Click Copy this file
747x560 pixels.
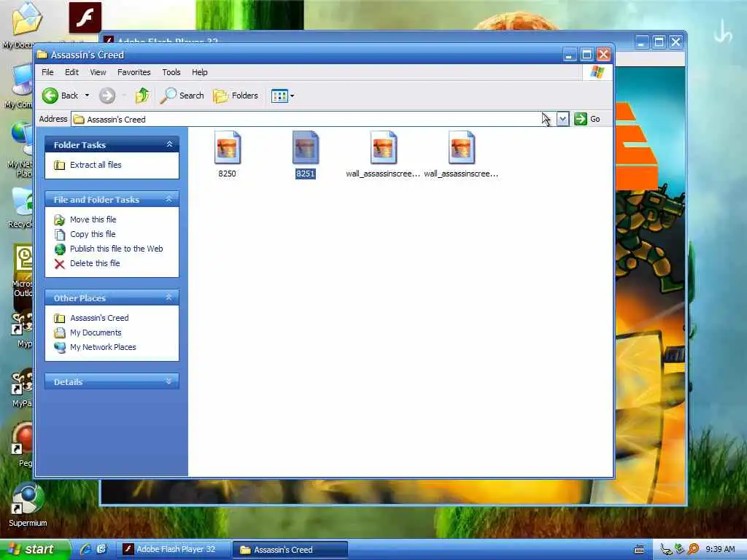pos(93,234)
